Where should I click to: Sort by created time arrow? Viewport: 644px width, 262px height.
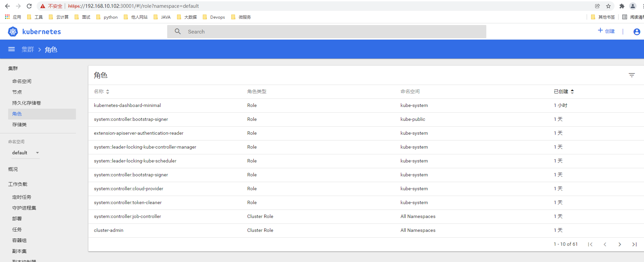(x=572, y=91)
